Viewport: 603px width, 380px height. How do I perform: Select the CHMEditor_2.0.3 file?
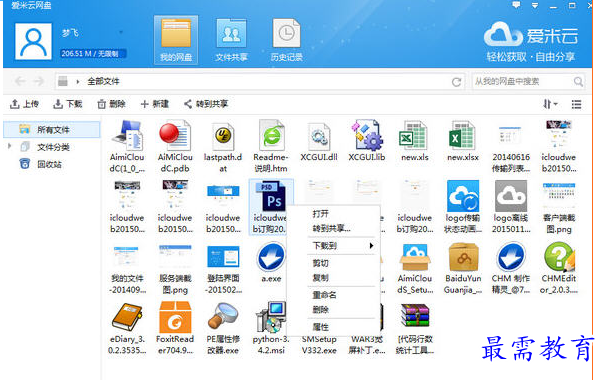pos(559,267)
